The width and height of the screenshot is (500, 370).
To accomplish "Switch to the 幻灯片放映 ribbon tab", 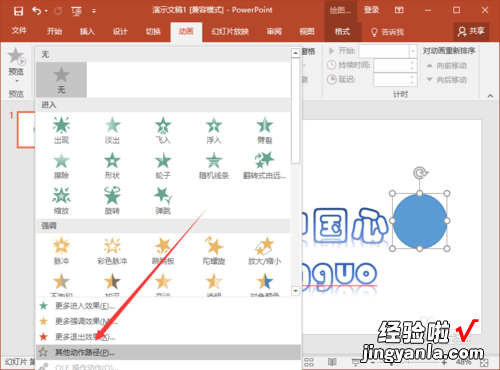I will point(230,32).
